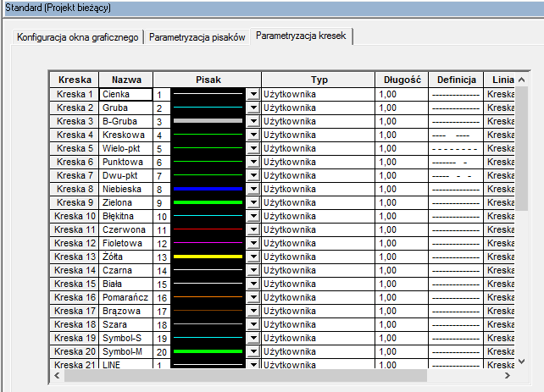Open the pen dropdown for Kreska 6 Punktowa
Image resolution: width=544 pixels, height=392 pixels.
(x=253, y=162)
